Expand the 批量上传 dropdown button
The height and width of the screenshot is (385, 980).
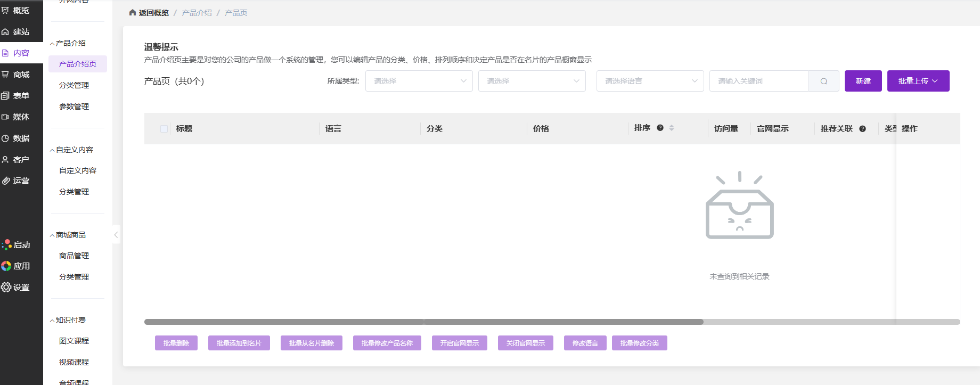coord(918,81)
